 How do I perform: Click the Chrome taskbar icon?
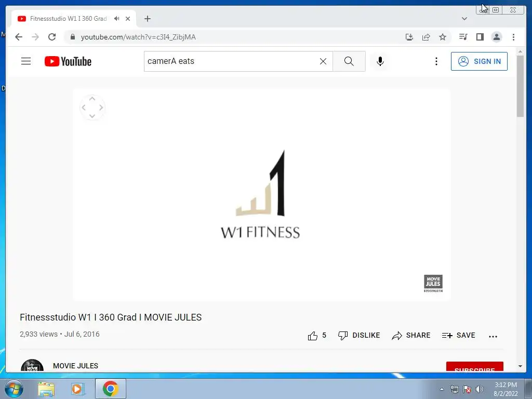point(111,389)
